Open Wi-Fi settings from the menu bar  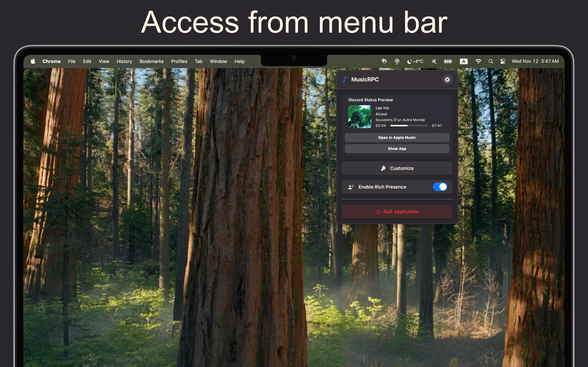point(478,61)
